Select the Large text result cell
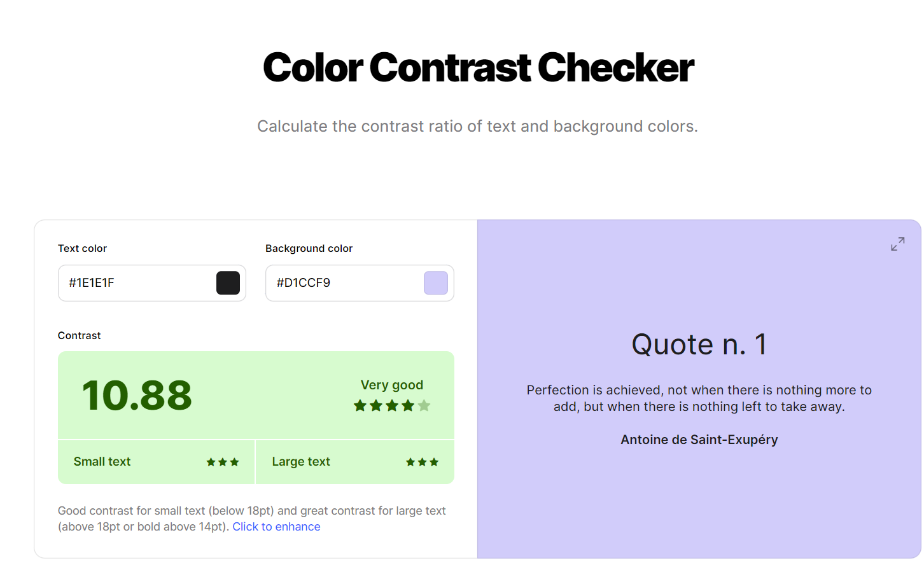This screenshot has width=924, height=563. 355,462
